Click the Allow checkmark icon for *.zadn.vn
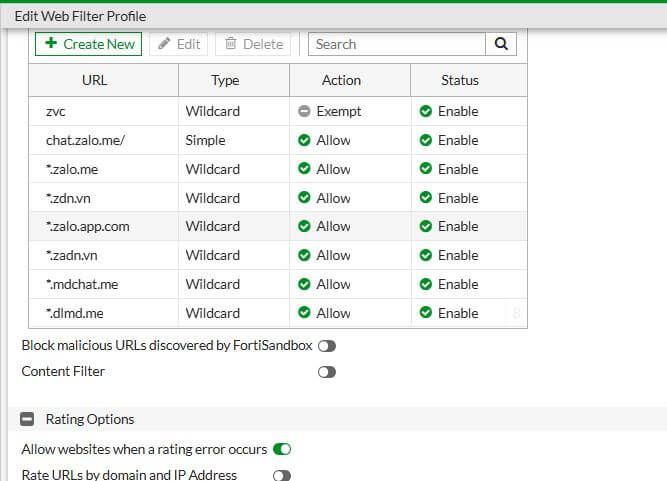Viewport: 667px width, 481px height. [304, 255]
